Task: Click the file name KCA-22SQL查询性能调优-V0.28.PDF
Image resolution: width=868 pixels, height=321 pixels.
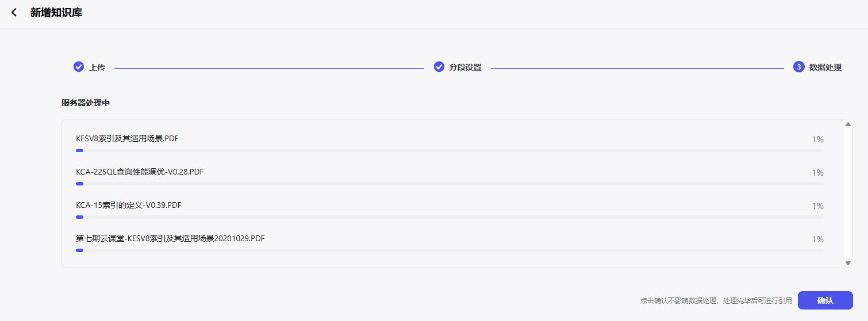Action: [140, 172]
